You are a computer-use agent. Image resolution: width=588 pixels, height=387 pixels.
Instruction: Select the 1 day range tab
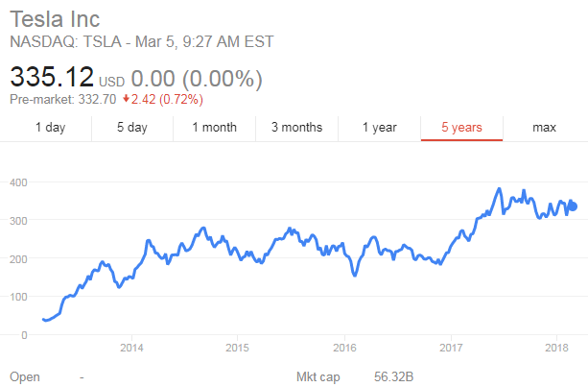point(51,127)
